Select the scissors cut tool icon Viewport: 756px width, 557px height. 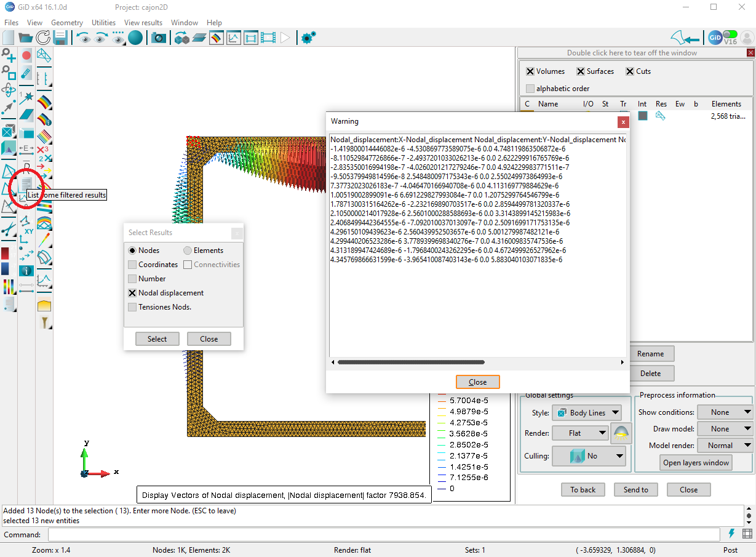pos(9,230)
